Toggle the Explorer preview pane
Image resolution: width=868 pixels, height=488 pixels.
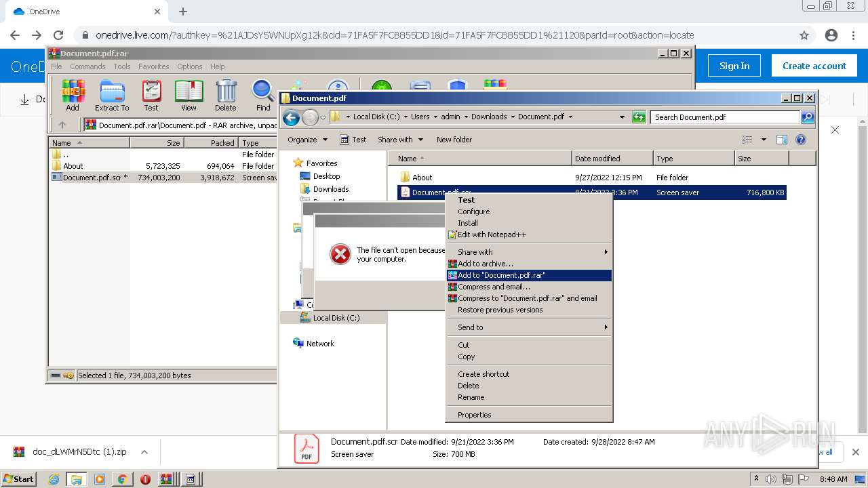click(781, 140)
